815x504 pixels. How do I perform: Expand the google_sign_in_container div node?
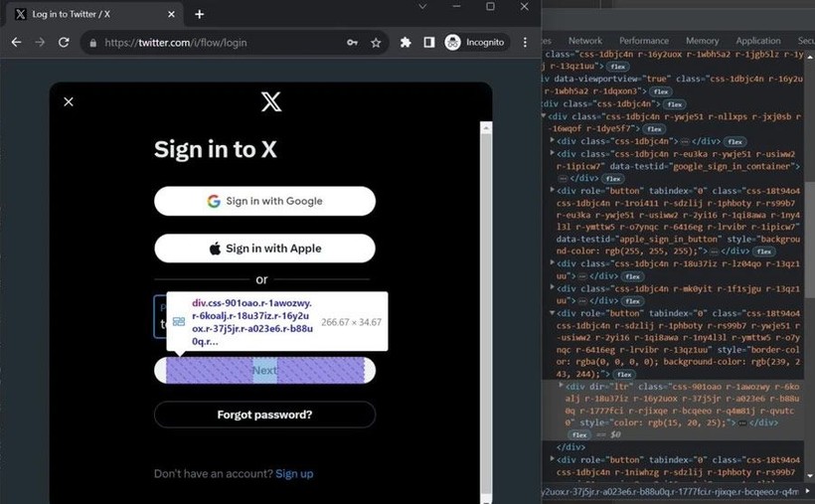click(552, 153)
